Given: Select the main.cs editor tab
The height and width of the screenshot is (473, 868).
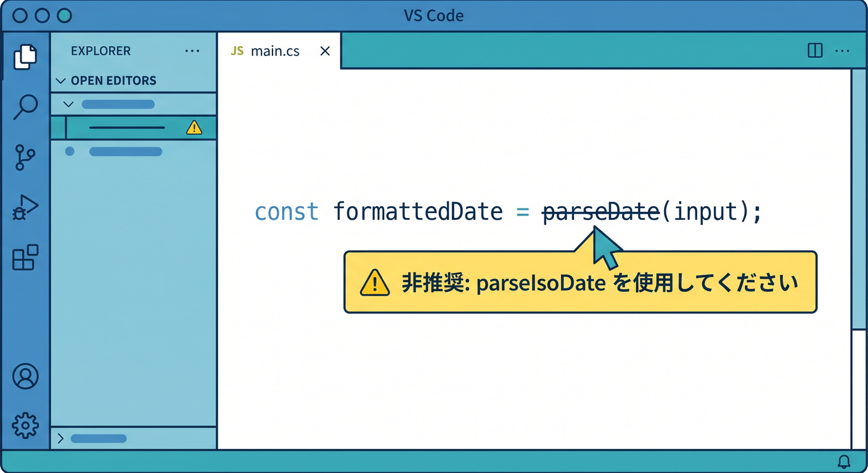Looking at the screenshot, I should (279, 51).
